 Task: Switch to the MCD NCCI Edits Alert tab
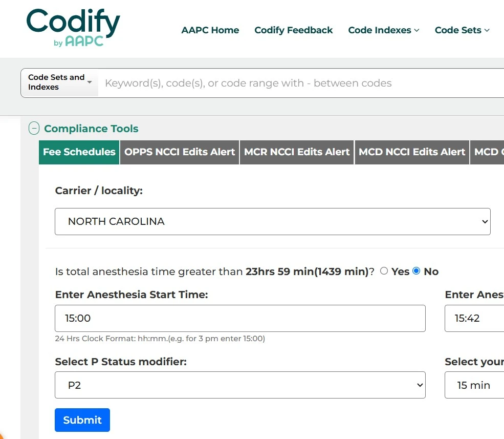point(412,152)
